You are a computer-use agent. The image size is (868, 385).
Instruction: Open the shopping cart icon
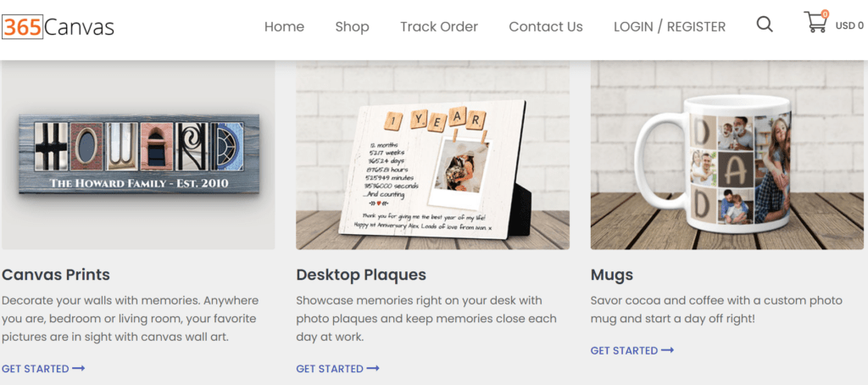click(x=815, y=24)
